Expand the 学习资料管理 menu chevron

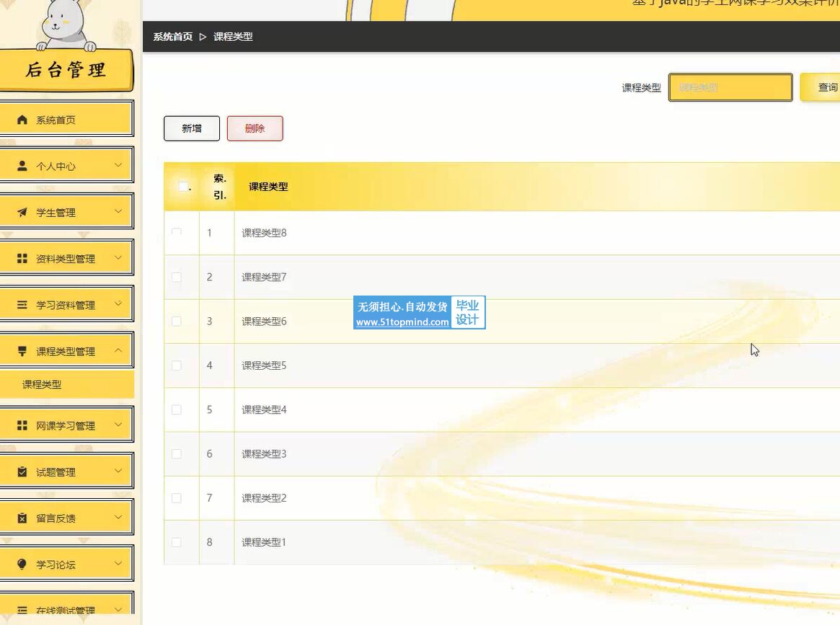tap(118, 303)
